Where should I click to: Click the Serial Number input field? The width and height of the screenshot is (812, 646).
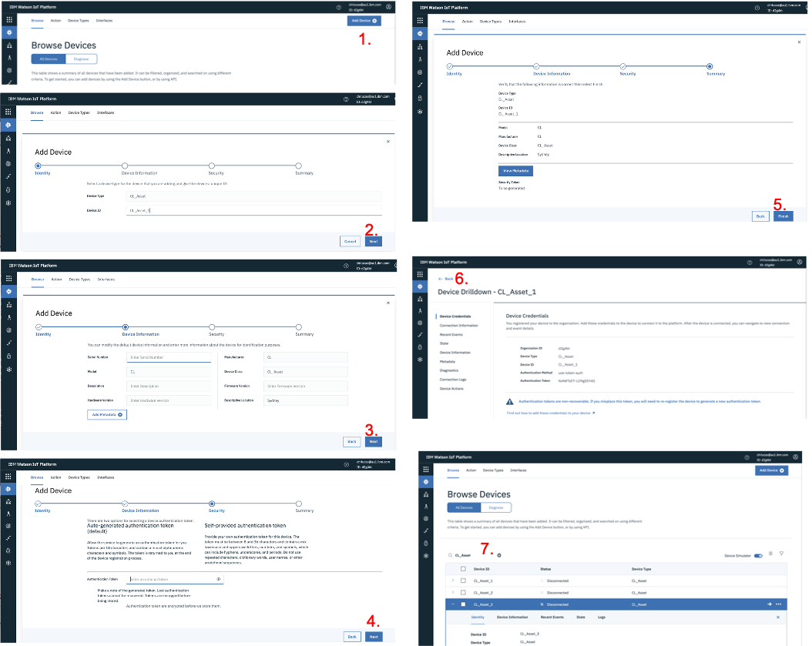168,357
